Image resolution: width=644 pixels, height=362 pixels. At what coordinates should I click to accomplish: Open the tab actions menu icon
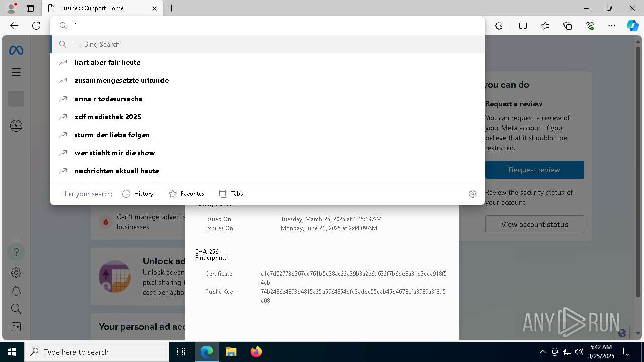coord(30,8)
